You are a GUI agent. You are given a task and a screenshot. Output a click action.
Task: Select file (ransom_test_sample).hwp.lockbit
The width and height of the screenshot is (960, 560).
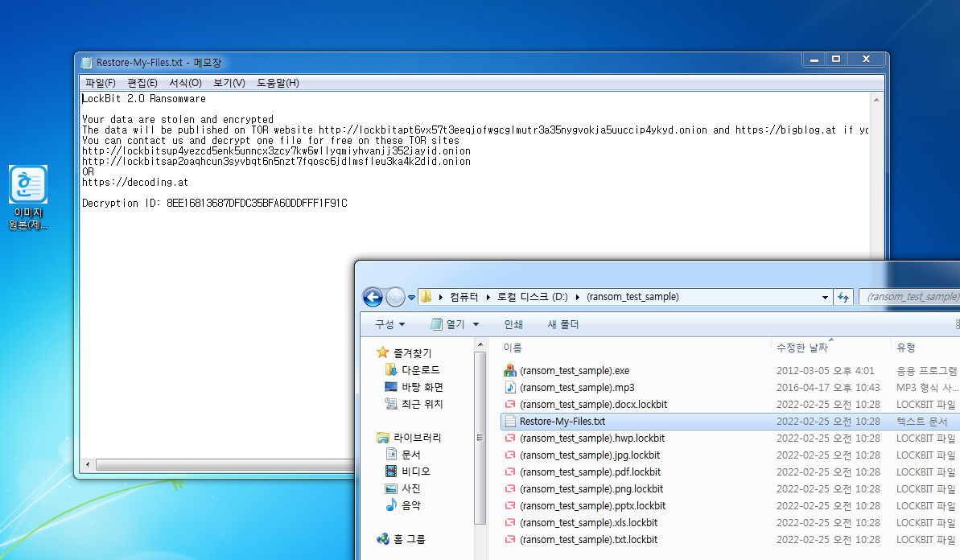(592, 439)
